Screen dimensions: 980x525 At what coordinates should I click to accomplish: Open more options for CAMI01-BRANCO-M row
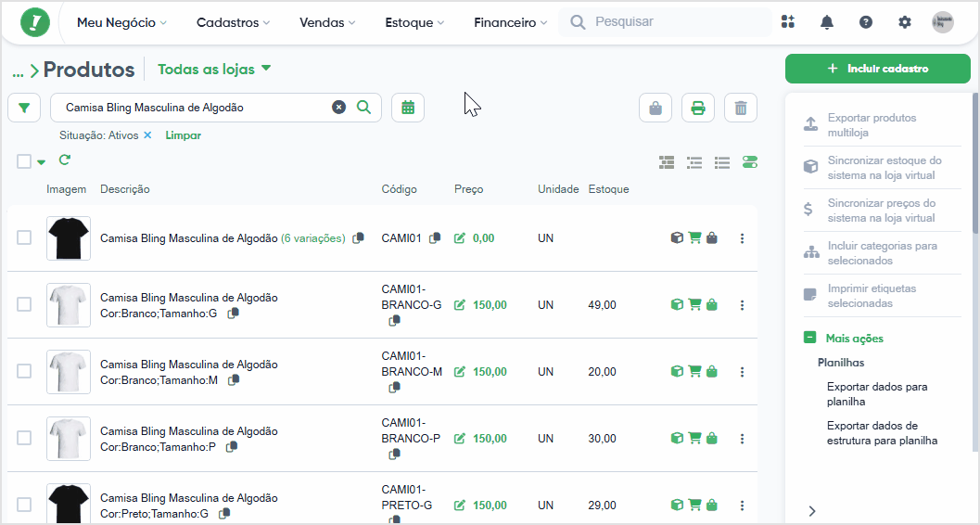click(x=742, y=372)
